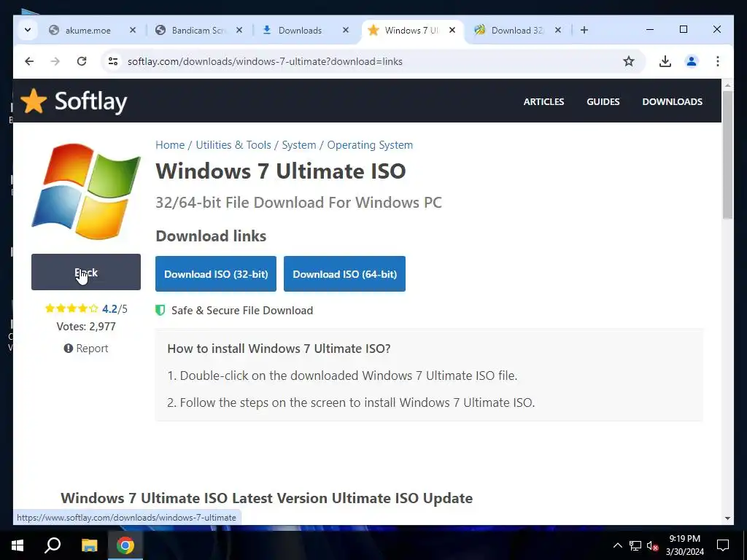The width and height of the screenshot is (747, 560).
Task: Open the ARTICLES menu
Action: 543,101
